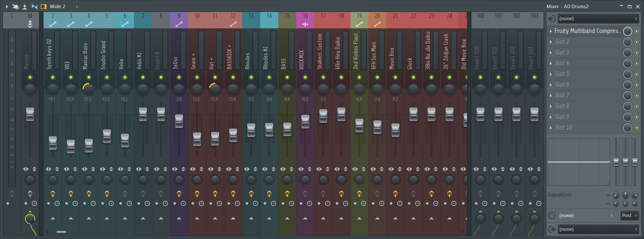Select the empty Slot 7 effect slot
The width and height of the screenshot is (644, 239).
[585, 95]
